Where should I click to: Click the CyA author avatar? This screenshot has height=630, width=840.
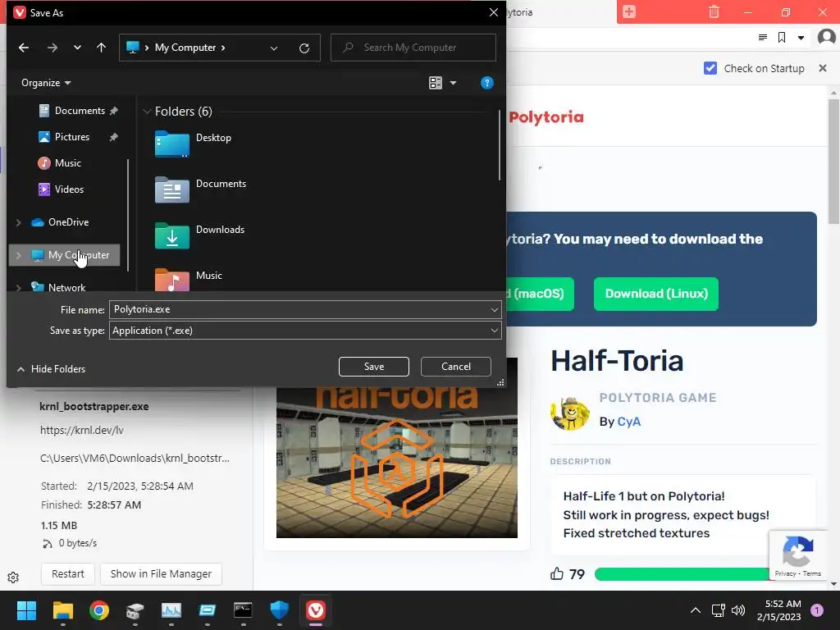click(570, 413)
